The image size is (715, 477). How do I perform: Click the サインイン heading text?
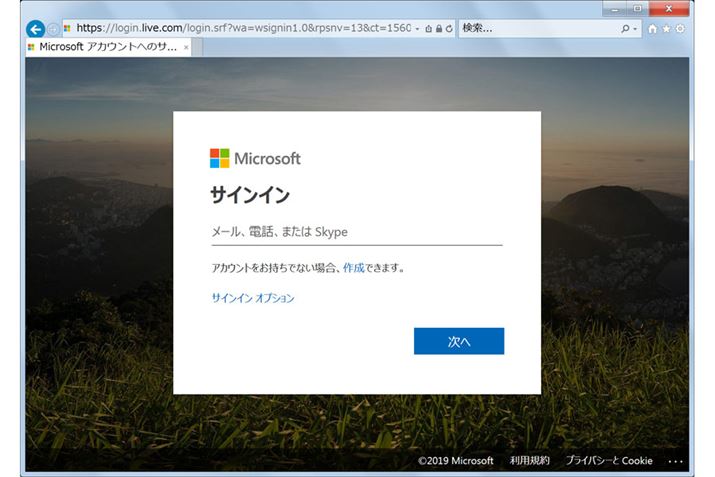(x=250, y=195)
